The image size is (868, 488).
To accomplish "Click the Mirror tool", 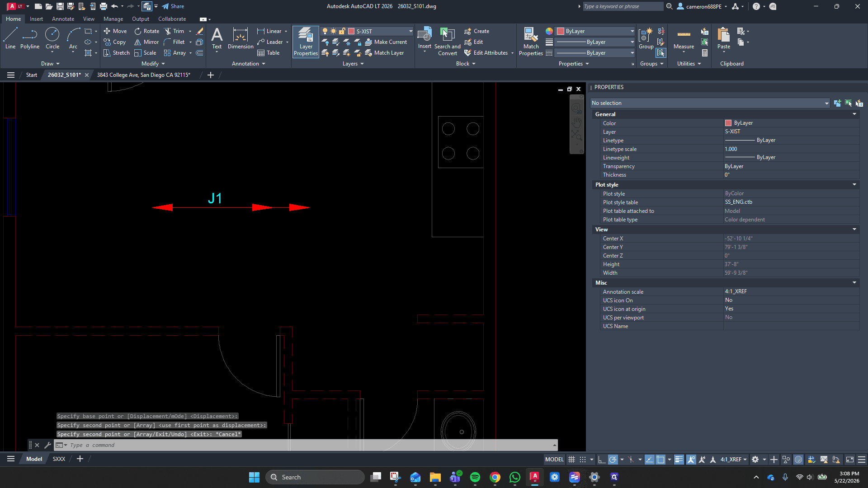I will click(x=146, y=42).
